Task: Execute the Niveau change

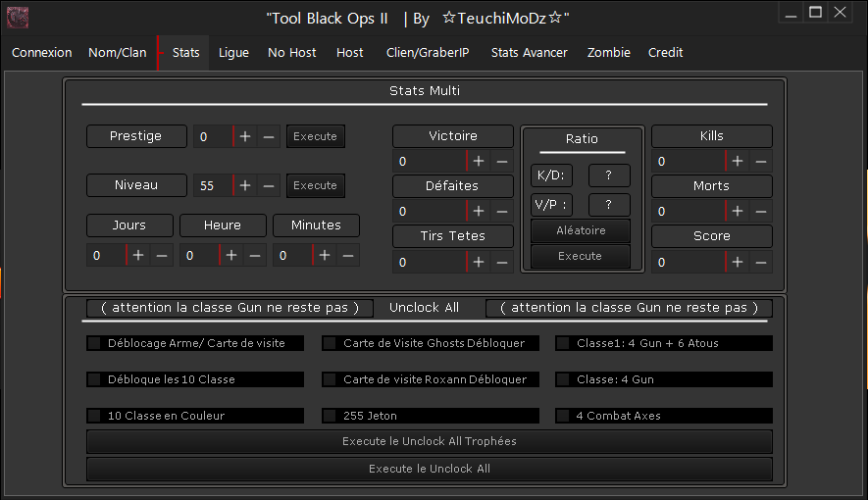Action: (316, 186)
